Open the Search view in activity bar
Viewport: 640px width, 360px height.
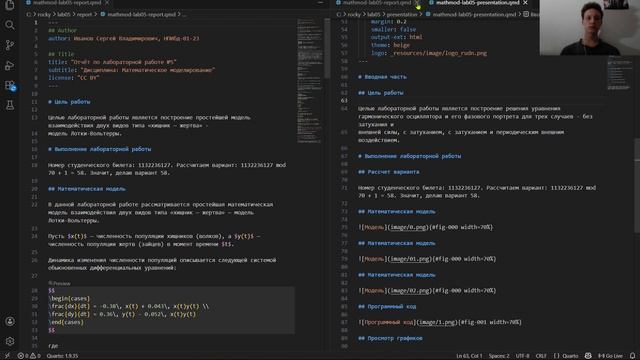[x=9, y=25]
